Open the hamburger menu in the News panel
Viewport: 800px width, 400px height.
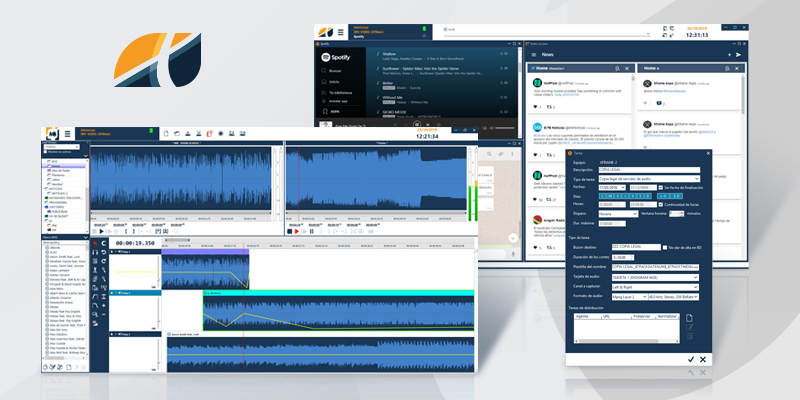pos(534,55)
